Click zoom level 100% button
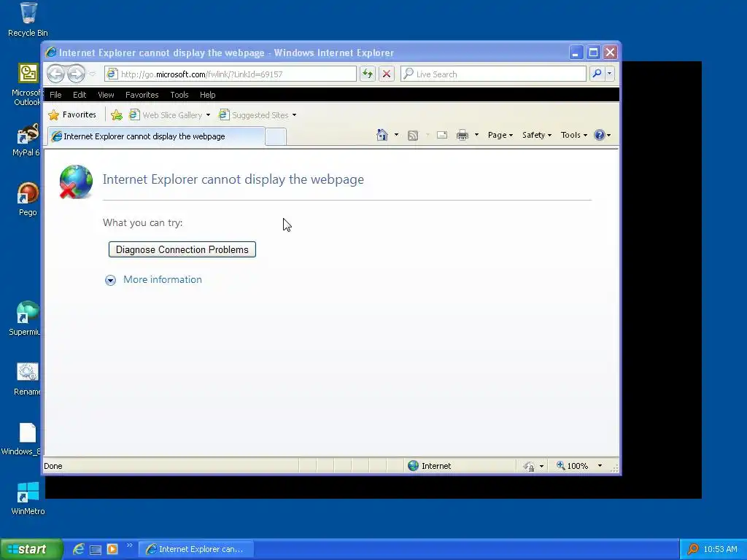This screenshot has width=747, height=560. click(x=572, y=466)
